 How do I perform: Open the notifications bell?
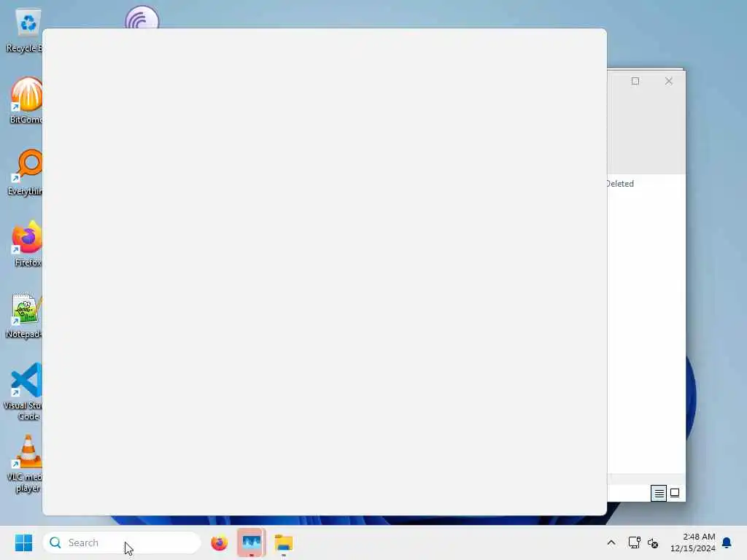(x=727, y=542)
